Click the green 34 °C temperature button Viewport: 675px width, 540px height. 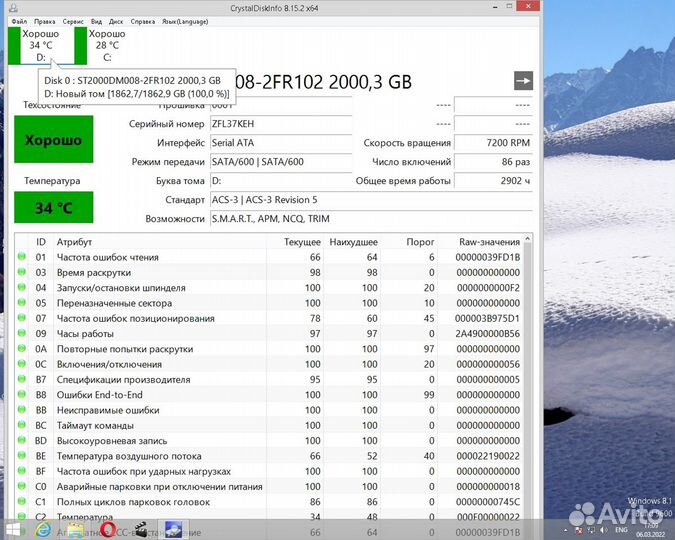click(53, 208)
